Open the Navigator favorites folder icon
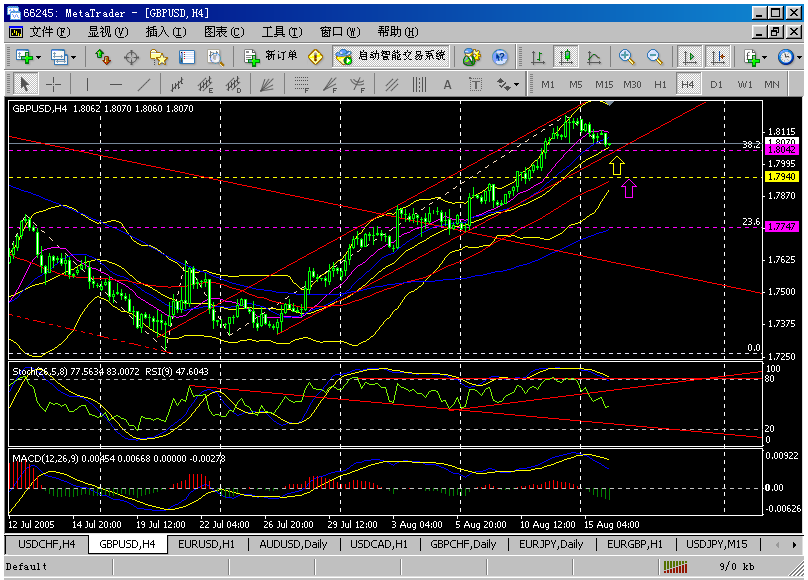 click(158, 57)
